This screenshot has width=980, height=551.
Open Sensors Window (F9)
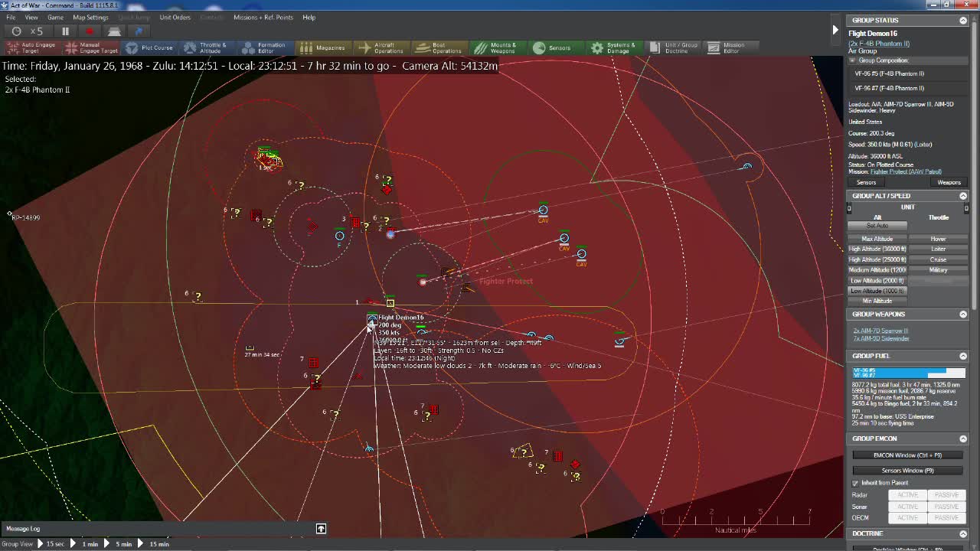[x=907, y=471]
